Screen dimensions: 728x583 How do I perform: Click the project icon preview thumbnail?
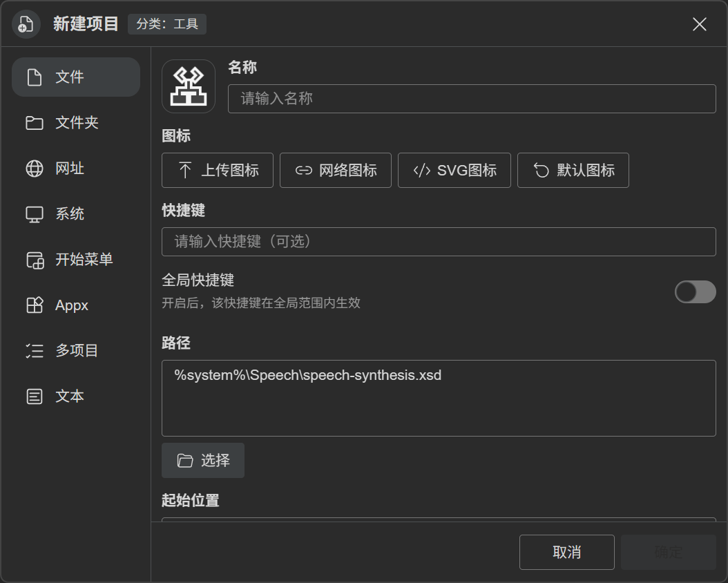[x=189, y=86]
